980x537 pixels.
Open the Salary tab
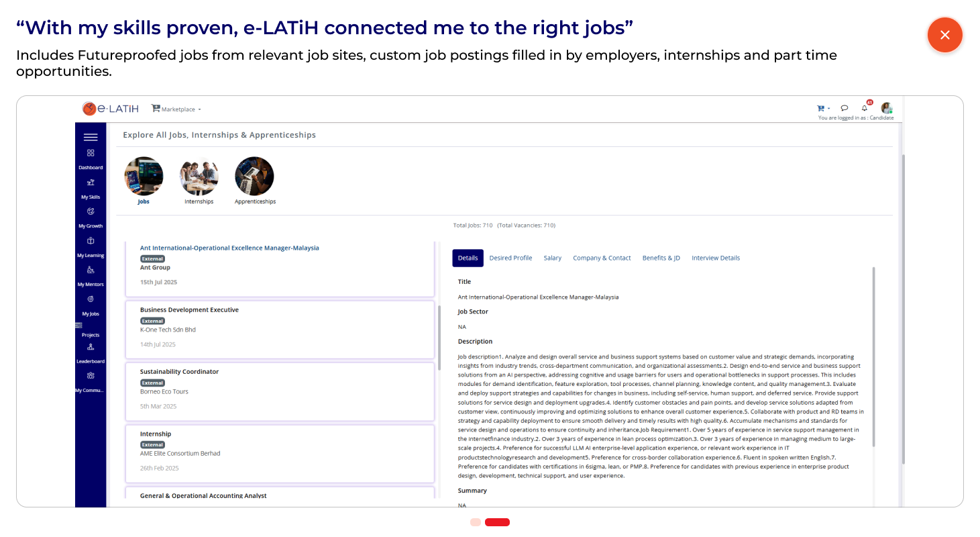[x=553, y=258]
